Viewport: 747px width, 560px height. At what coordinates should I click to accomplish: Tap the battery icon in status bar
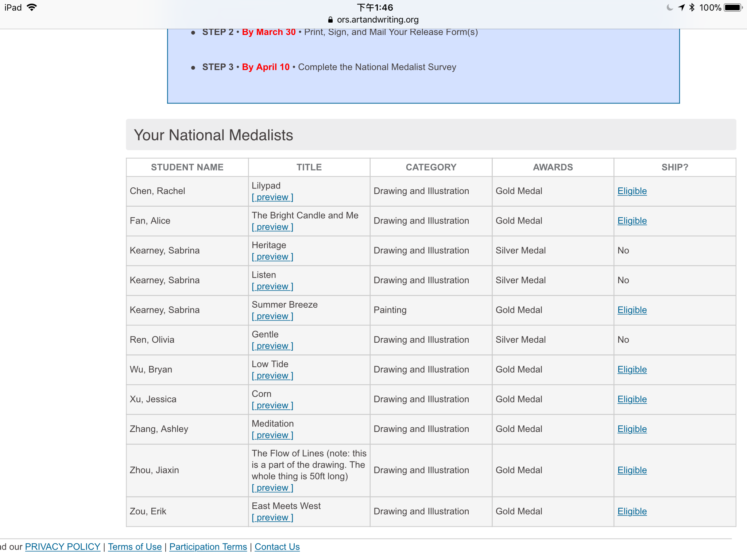click(733, 7)
